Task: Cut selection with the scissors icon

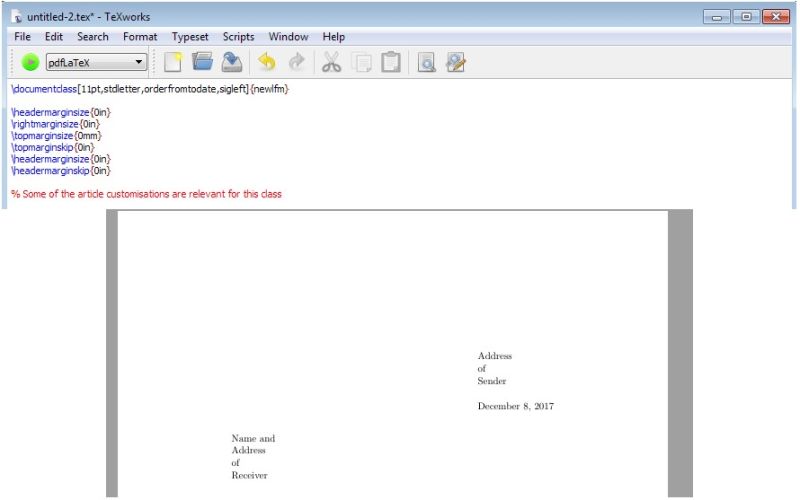Action: [x=331, y=62]
